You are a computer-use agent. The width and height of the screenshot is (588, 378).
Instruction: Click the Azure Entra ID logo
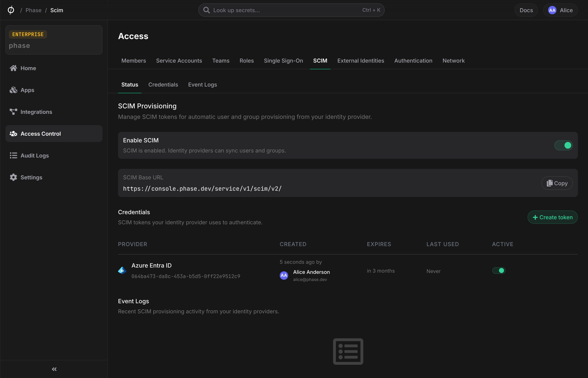tap(122, 270)
